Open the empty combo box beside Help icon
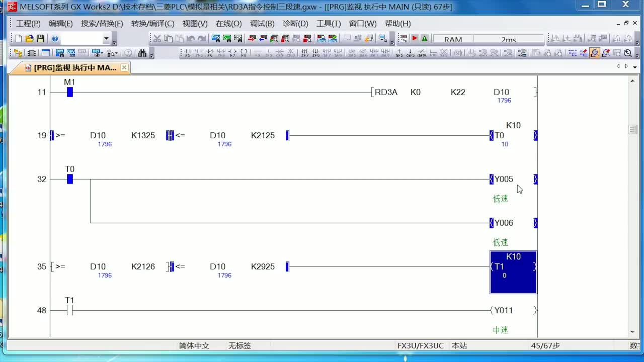644x362 pixels. 86,39
